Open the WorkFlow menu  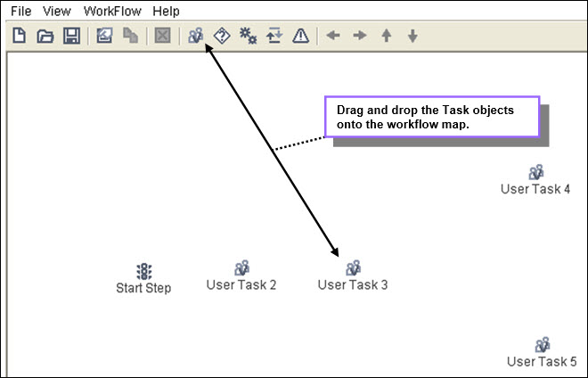pyautogui.click(x=112, y=12)
